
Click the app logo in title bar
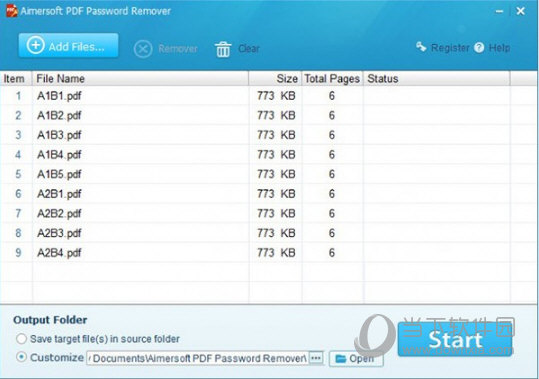pos(11,11)
